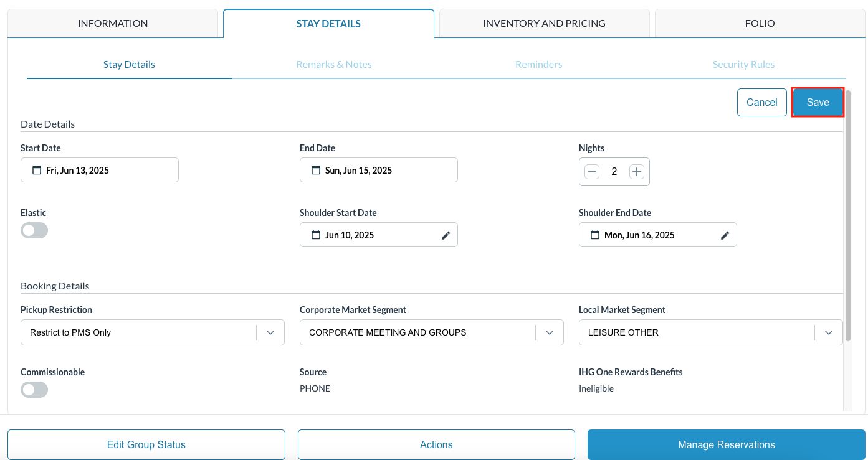Save the stay details
This screenshot has width=868, height=460.
(818, 102)
